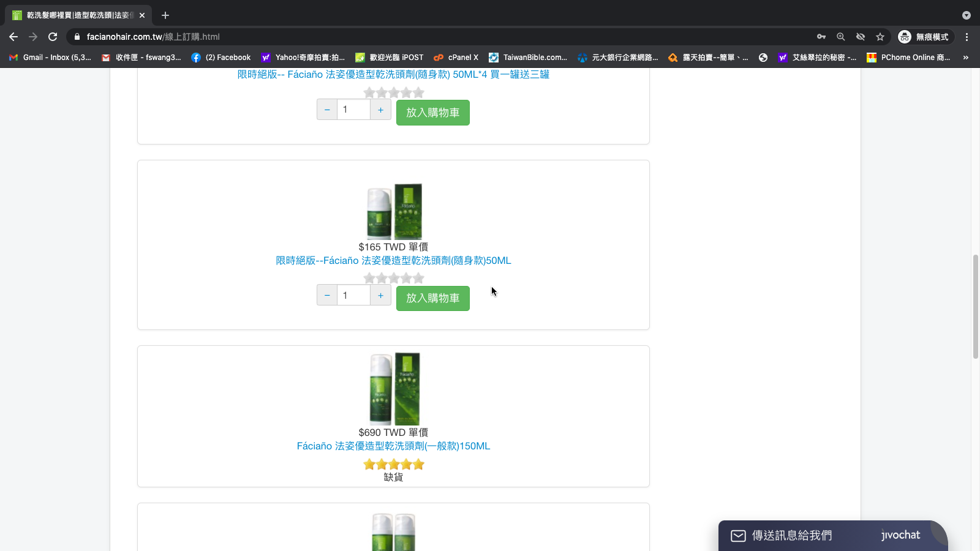Decrease quantity for the 50ML*4 product
This screenshot has width=980, height=551.
tap(327, 110)
